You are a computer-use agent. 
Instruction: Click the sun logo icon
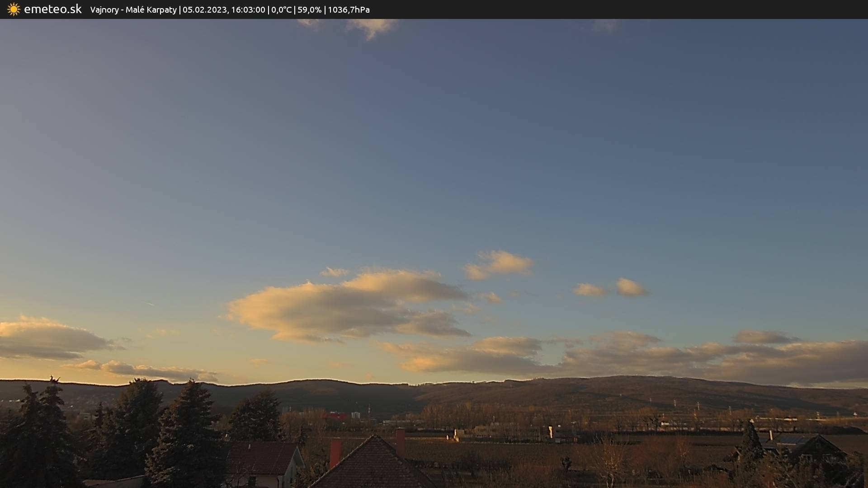(14, 9)
